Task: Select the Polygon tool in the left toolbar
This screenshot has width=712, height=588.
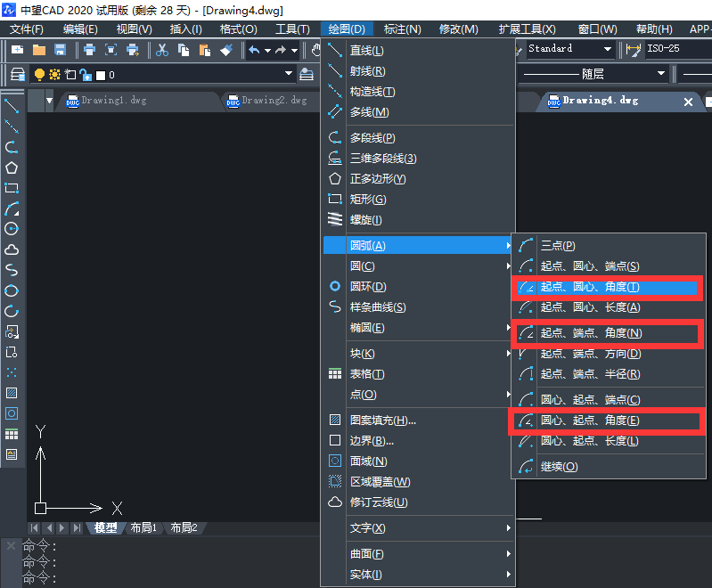Action: pos(12,167)
